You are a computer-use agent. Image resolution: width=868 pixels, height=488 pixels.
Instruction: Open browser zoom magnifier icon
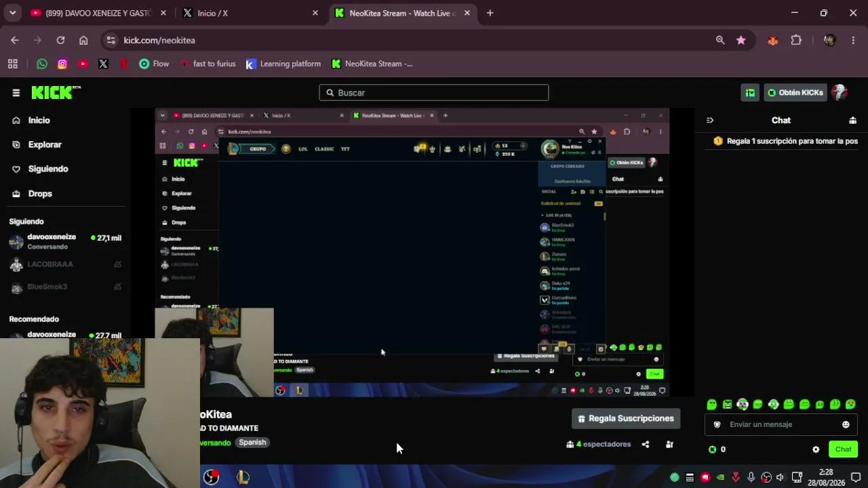click(x=720, y=40)
